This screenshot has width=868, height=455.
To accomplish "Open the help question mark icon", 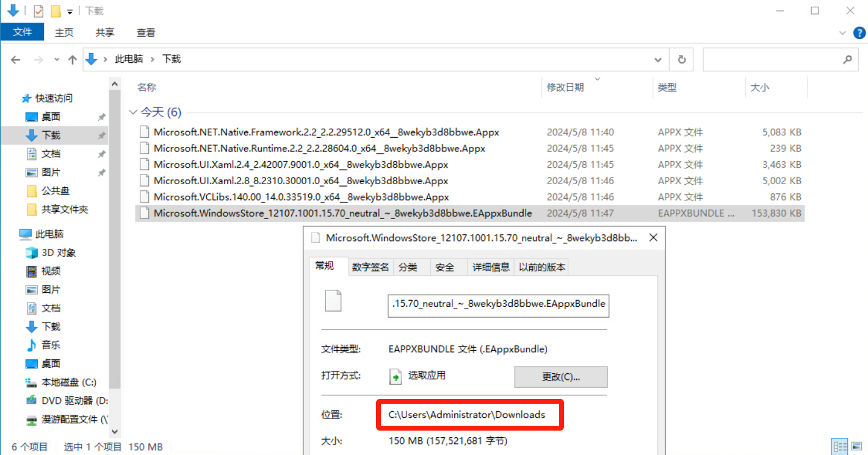I will tap(858, 33).
